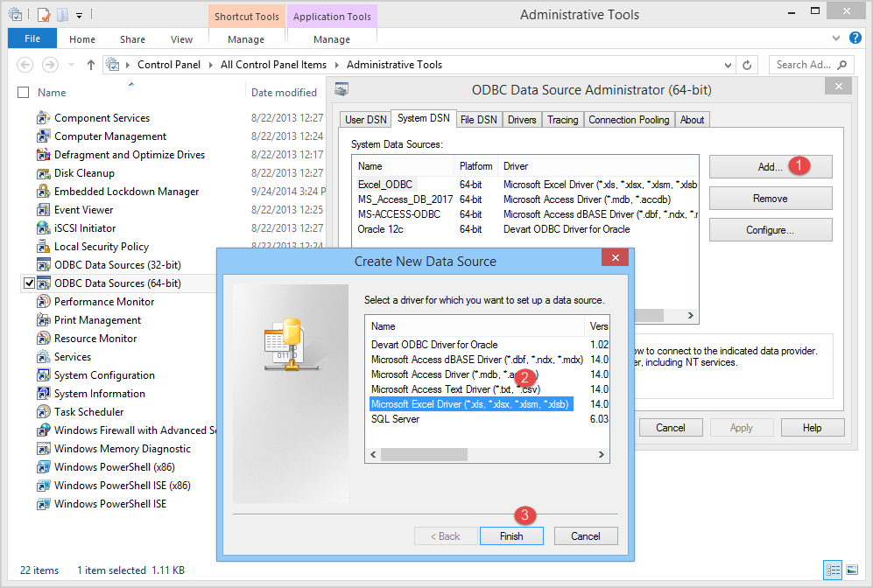Click the Computer Management icon
The image size is (873, 588).
44,136
